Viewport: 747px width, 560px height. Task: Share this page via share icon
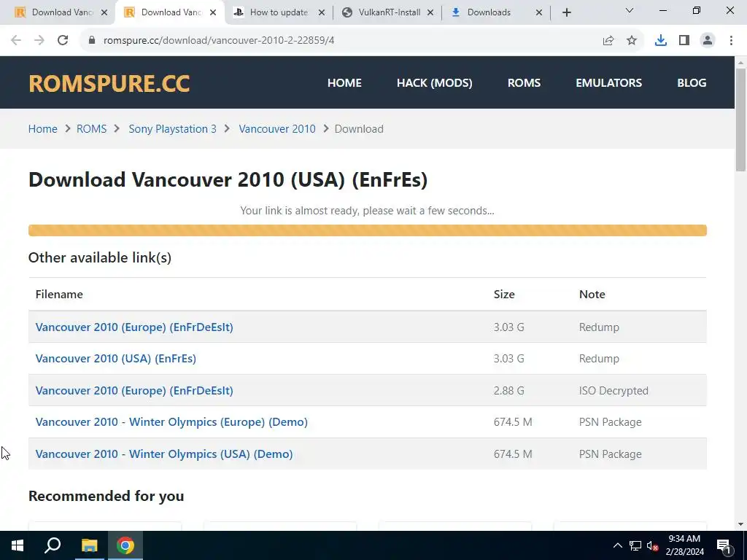[x=608, y=41]
